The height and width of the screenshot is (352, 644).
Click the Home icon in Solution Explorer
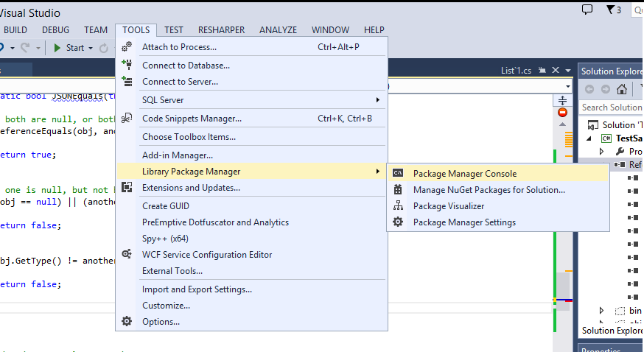tap(623, 89)
